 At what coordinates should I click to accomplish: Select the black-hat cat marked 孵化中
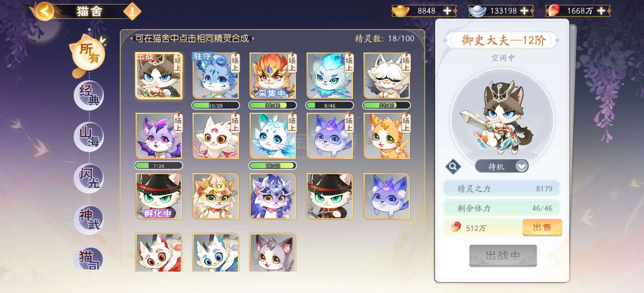point(159,196)
